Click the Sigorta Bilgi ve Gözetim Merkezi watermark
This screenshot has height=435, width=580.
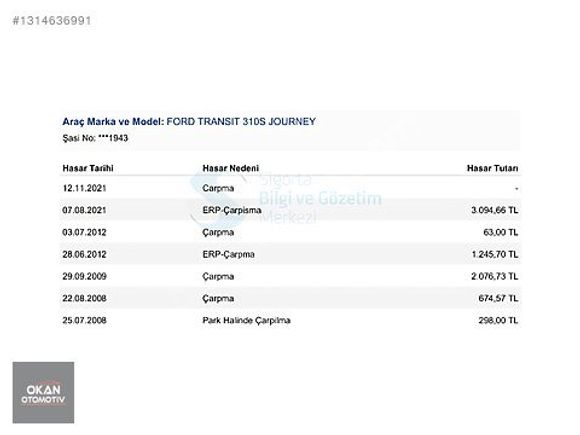286,199
